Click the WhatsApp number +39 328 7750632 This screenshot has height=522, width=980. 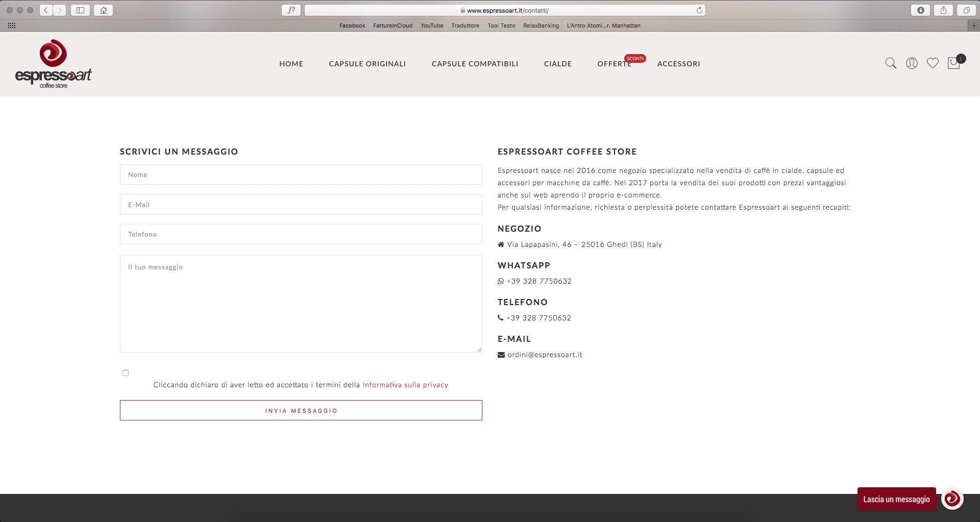539,281
